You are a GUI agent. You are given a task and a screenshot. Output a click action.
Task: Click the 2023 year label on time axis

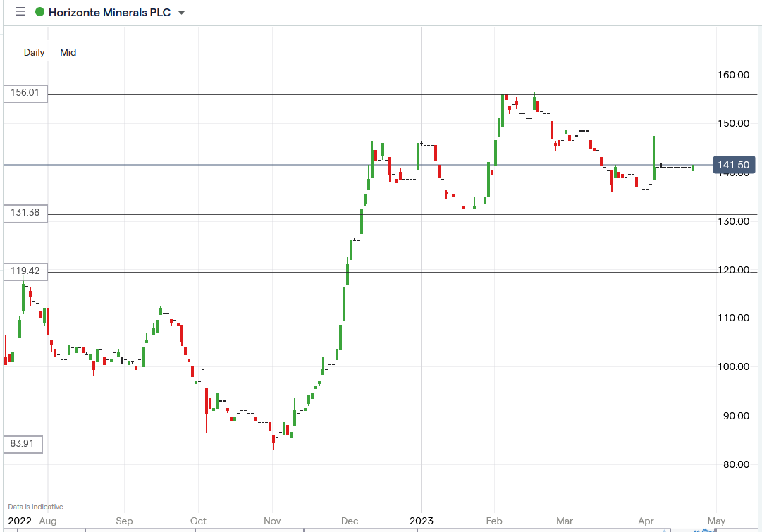coord(422,521)
